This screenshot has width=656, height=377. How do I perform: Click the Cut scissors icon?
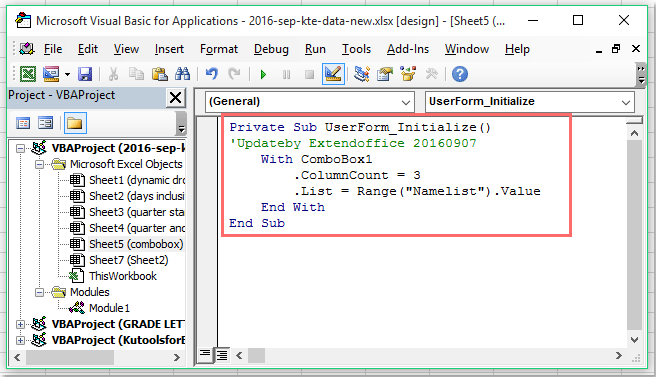(x=113, y=74)
